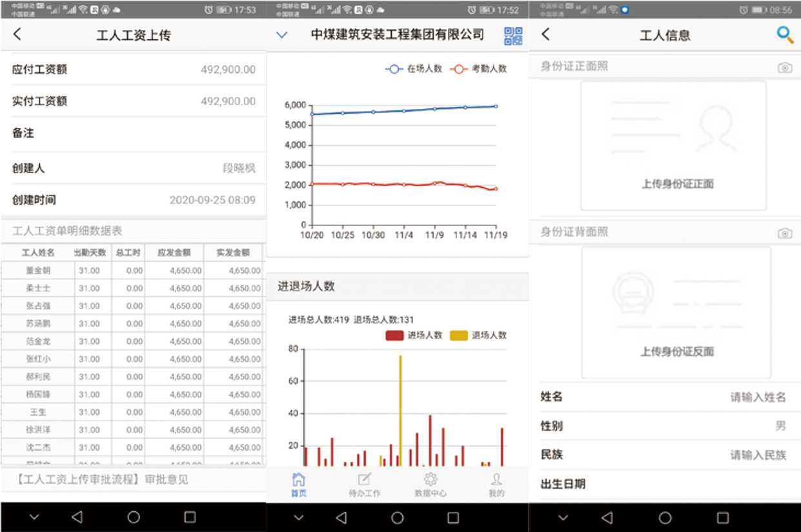Tap 上传身份证正面 upload area
801x532 pixels.
tap(673, 146)
